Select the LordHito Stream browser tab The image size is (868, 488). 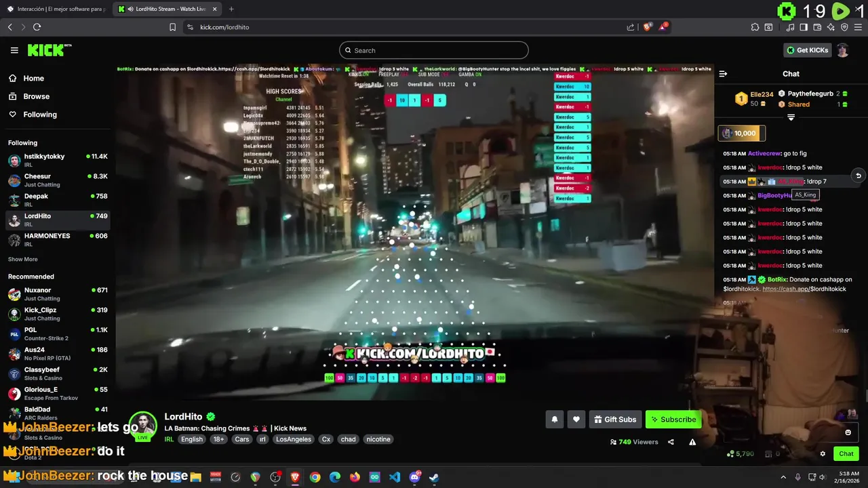coord(166,9)
